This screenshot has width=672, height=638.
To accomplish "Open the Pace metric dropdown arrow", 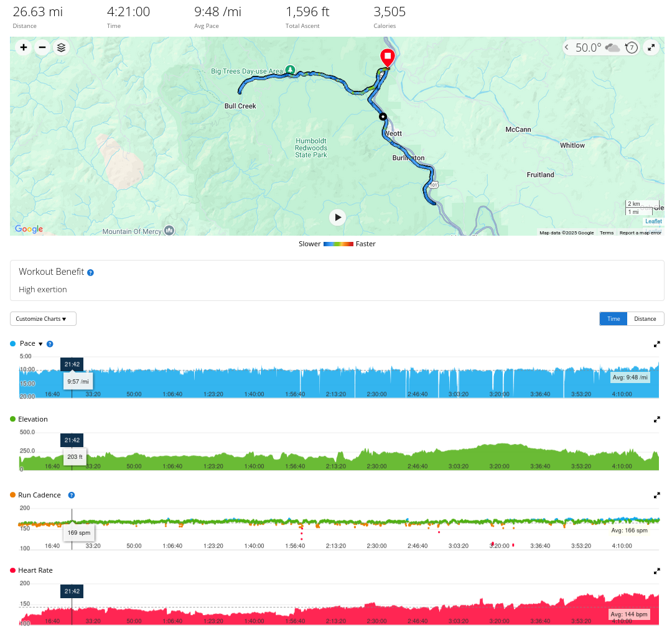I will pyautogui.click(x=40, y=344).
